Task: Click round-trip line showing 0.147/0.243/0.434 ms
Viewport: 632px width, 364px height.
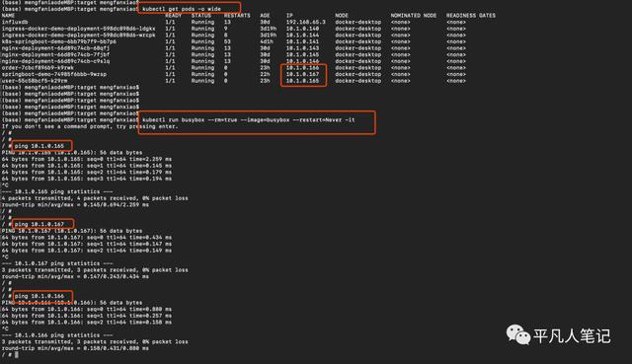Action: 75,276
